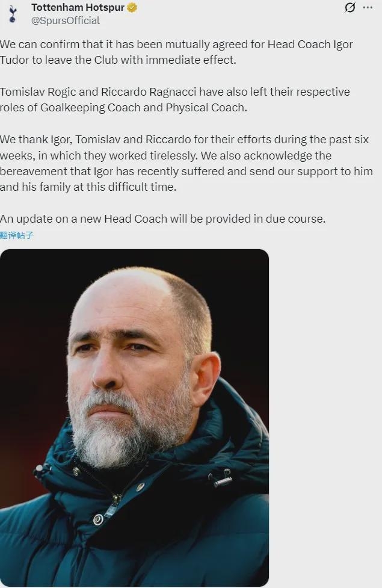Open the Grok explain-post icon

350,7
